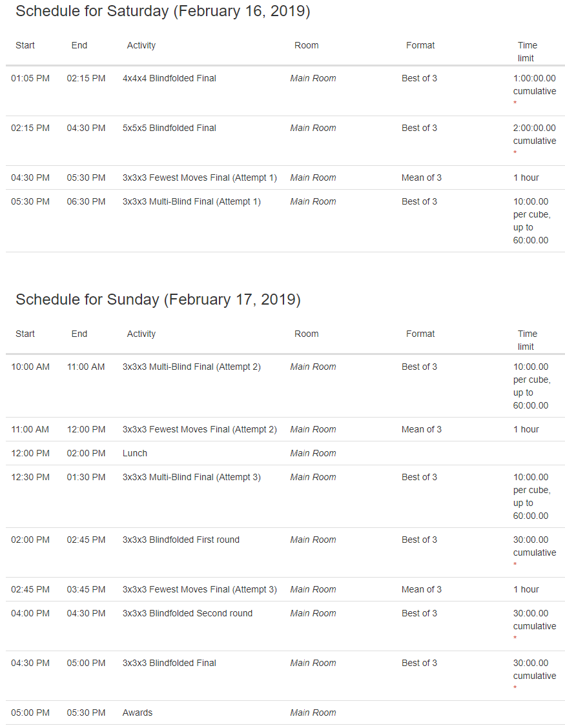Click the 4x4x4 Blindfolded Final activity

pos(169,79)
